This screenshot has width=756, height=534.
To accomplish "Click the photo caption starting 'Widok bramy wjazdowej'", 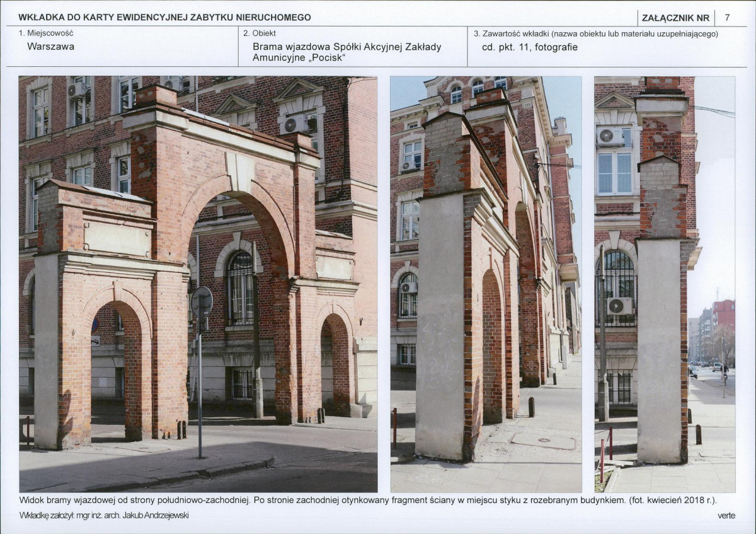I will 368,500.
